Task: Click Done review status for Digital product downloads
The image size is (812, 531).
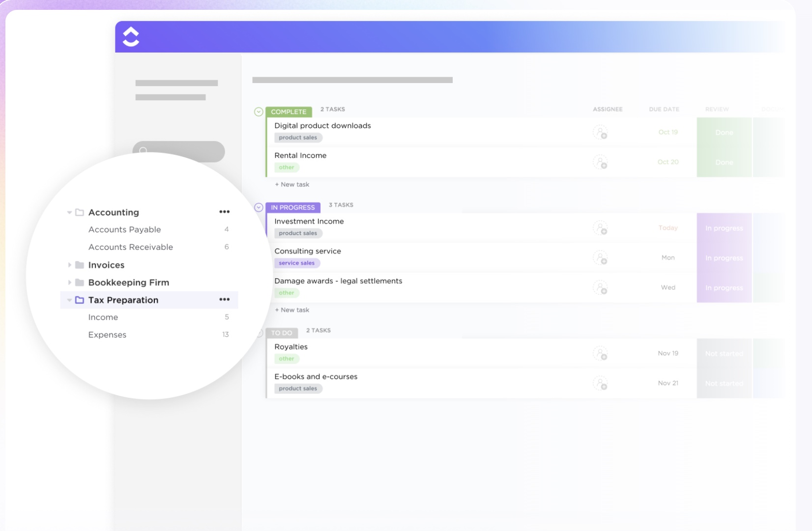Action: [x=724, y=132]
